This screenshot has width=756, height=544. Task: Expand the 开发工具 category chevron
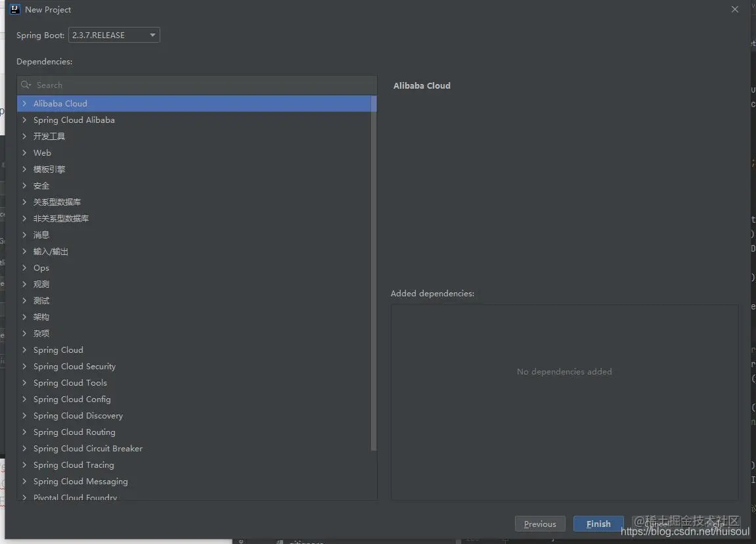(x=24, y=136)
